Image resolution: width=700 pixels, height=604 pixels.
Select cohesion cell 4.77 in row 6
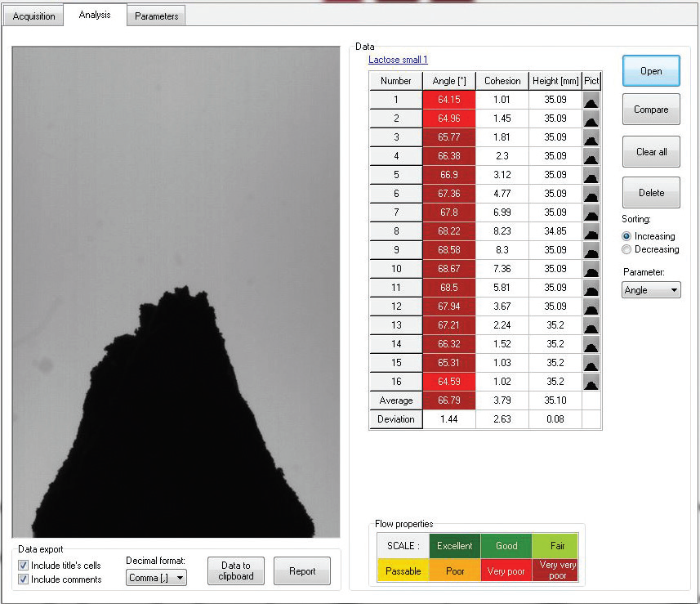[x=502, y=194]
